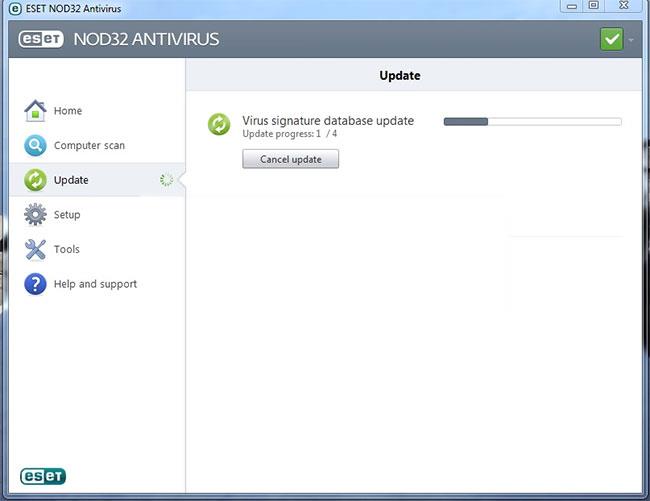This screenshot has width=650, height=501.
Task: Click the spinning loader beside Update menu
Action: click(166, 180)
